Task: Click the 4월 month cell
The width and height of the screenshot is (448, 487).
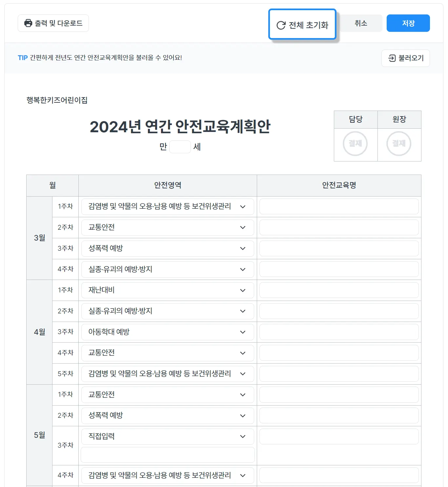Action: pos(39,332)
